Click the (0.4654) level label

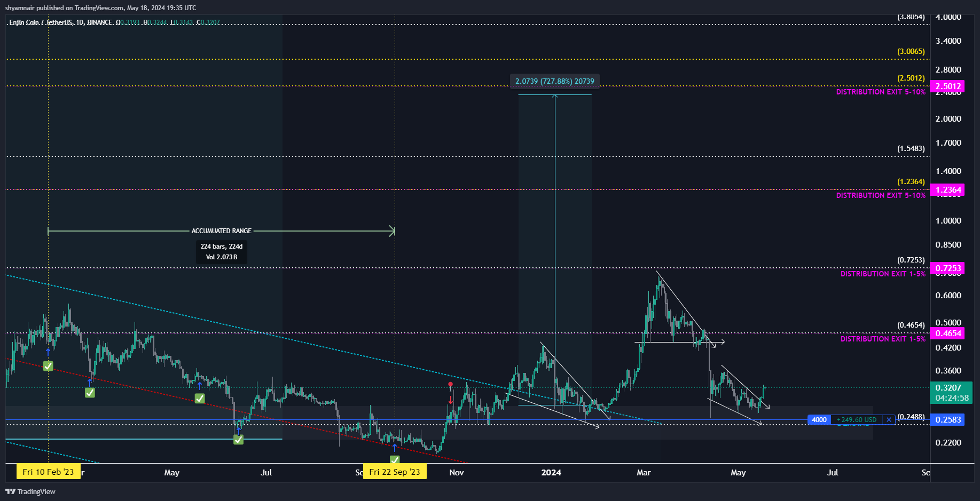click(911, 325)
